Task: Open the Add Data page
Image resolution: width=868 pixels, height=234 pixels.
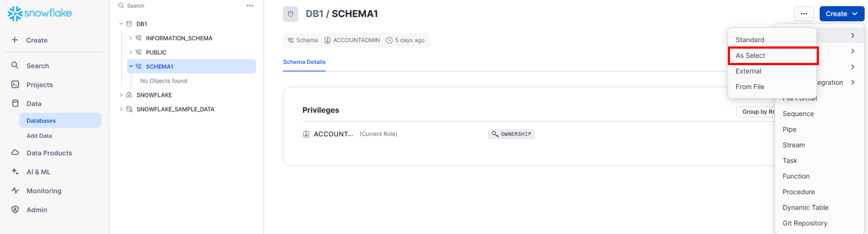Action: (x=39, y=136)
